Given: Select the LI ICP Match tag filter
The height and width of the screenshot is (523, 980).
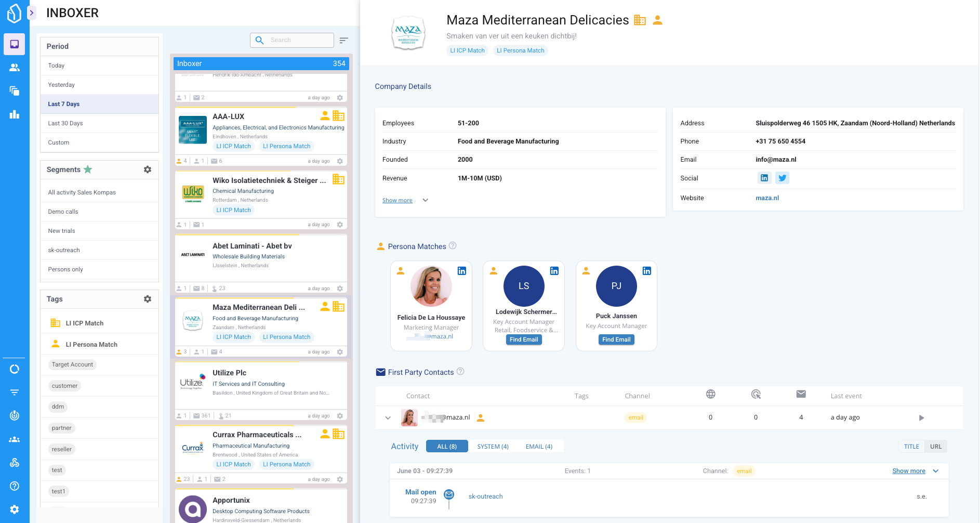Looking at the screenshot, I should pos(84,323).
